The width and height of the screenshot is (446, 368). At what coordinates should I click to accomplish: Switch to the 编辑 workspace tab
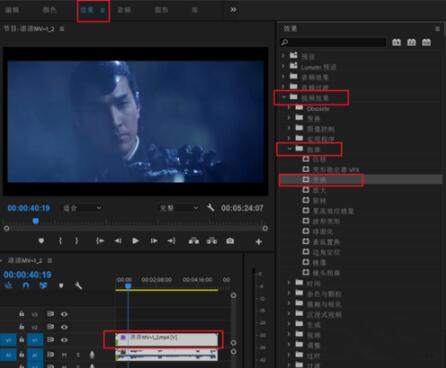coord(12,10)
